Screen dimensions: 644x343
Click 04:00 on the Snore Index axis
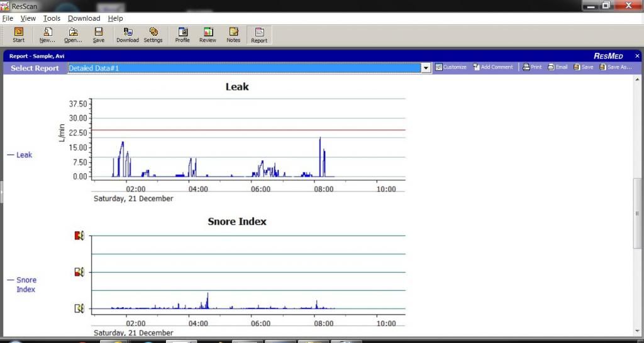tap(198, 324)
